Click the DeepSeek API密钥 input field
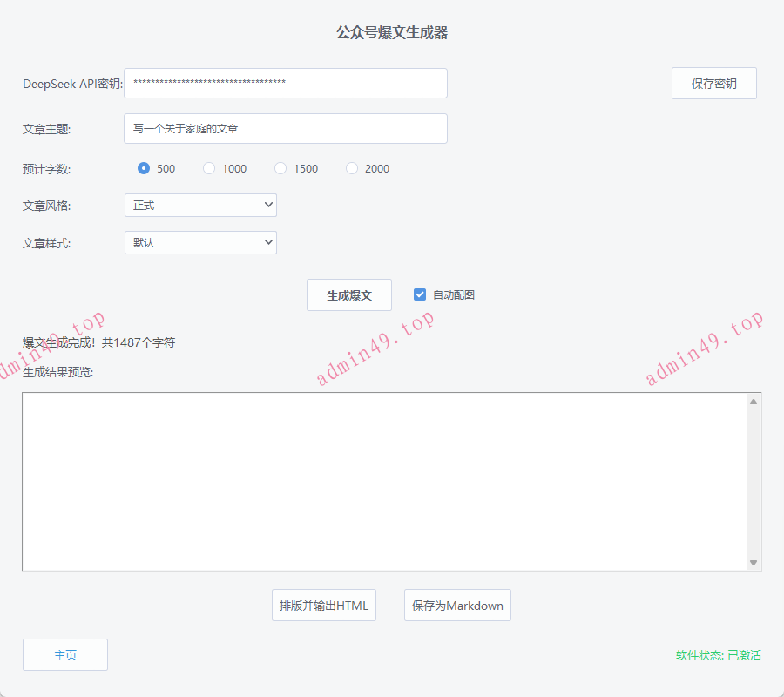784x697 pixels. tap(285, 83)
